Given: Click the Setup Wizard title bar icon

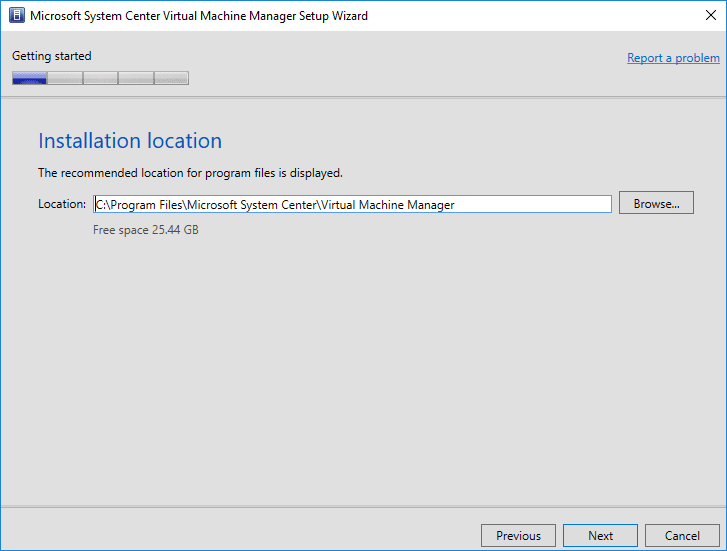Looking at the screenshot, I should (x=15, y=16).
